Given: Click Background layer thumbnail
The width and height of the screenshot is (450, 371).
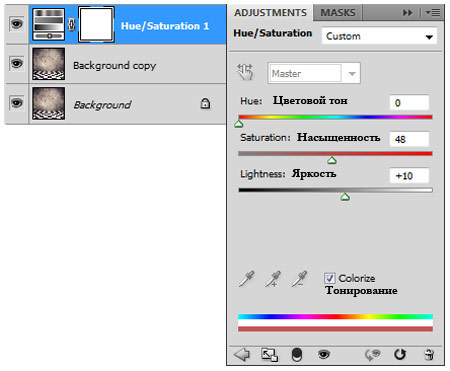Looking at the screenshot, I should click(49, 103).
